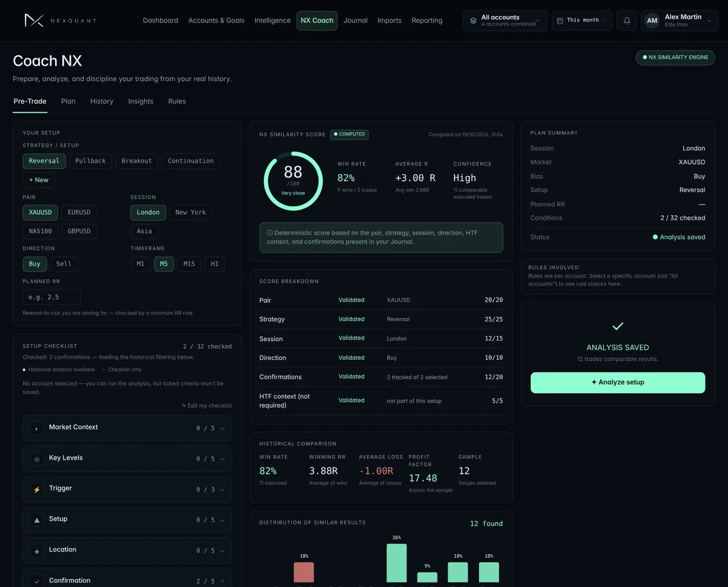Click the Nexquant logo
This screenshot has width=728, height=587.
click(59, 21)
